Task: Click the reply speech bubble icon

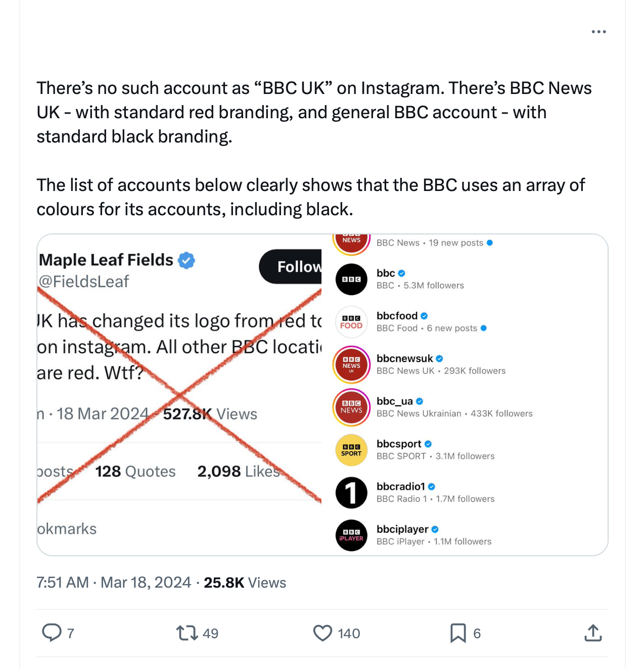Action: [52, 633]
